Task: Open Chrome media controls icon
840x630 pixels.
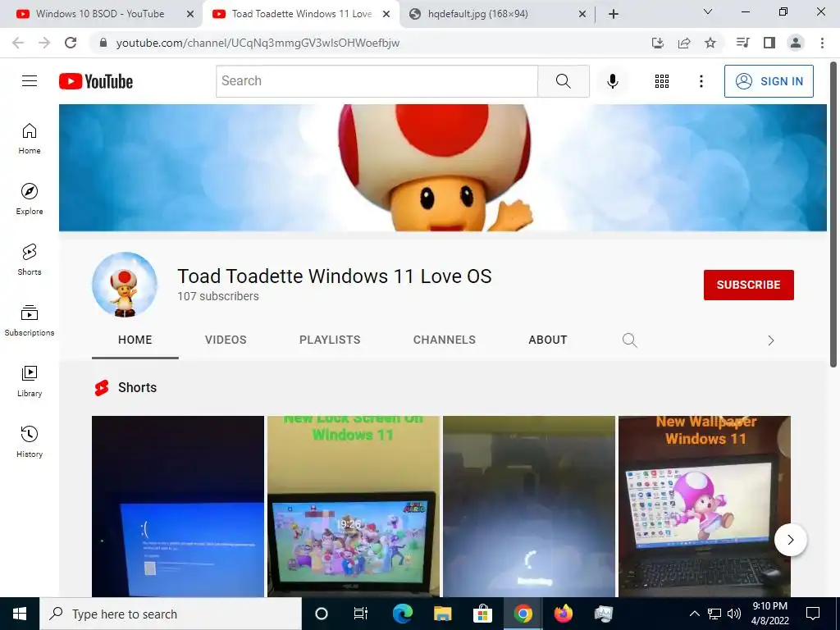Action: [742, 43]
